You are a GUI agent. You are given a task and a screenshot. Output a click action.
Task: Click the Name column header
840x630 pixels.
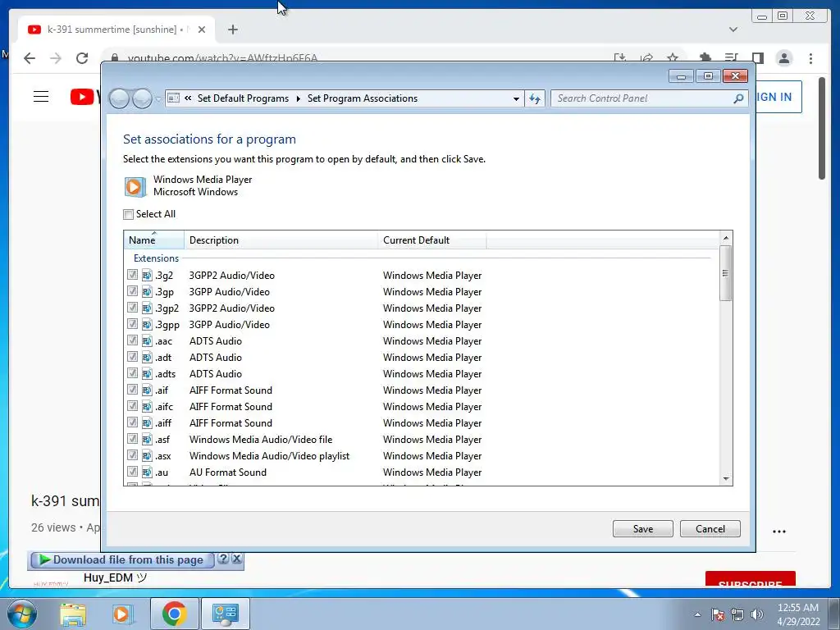tap(153, 240)
